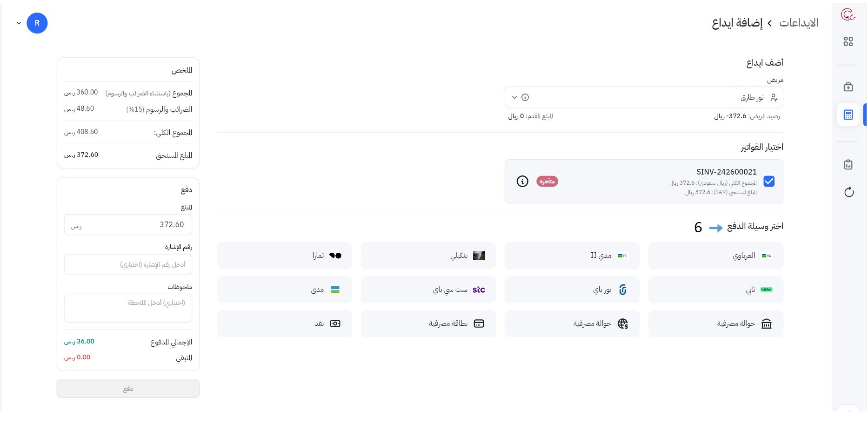Click the R user avatar

click(x=37, y=23)
